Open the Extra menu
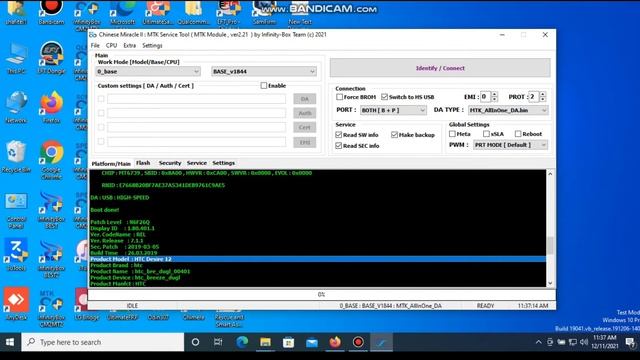The height and width of the screenshot is (360, 640). point(129,45)
